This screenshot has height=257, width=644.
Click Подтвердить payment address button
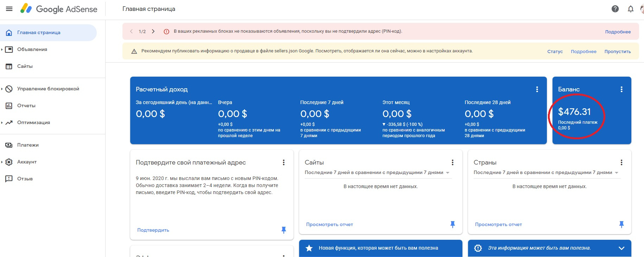153,230
